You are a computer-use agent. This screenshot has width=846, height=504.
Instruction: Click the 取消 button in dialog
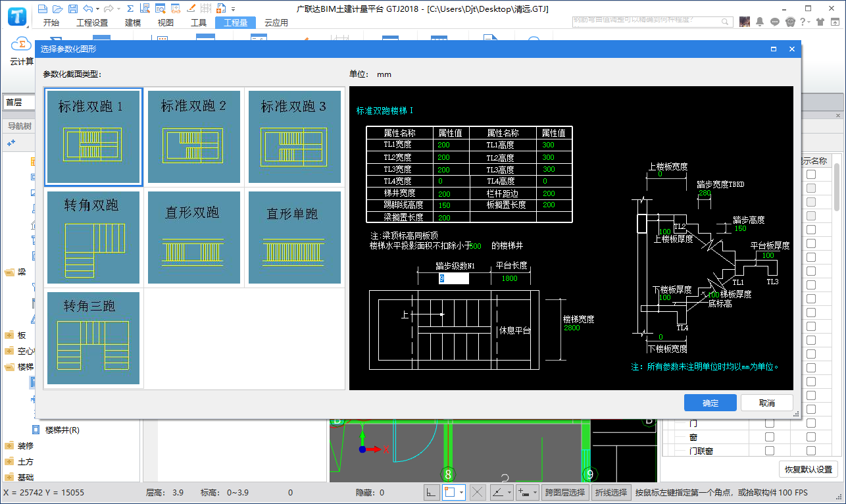[x=767, y=403]
